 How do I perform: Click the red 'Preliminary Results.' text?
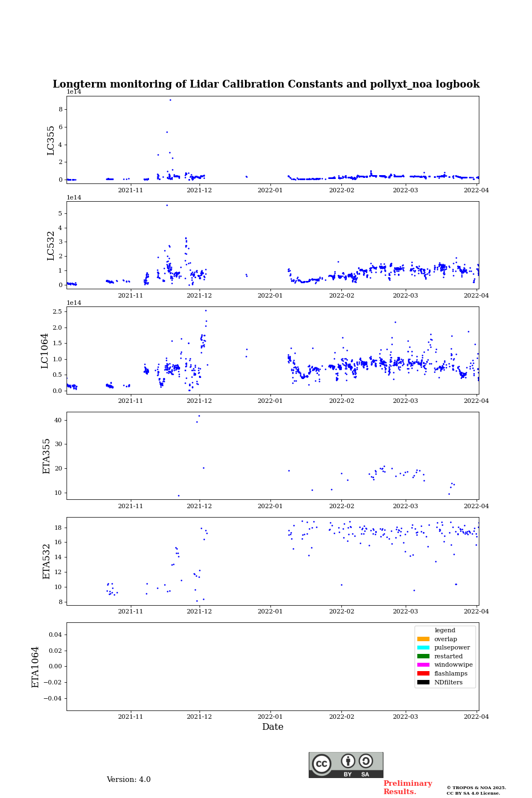coord(407,787)
